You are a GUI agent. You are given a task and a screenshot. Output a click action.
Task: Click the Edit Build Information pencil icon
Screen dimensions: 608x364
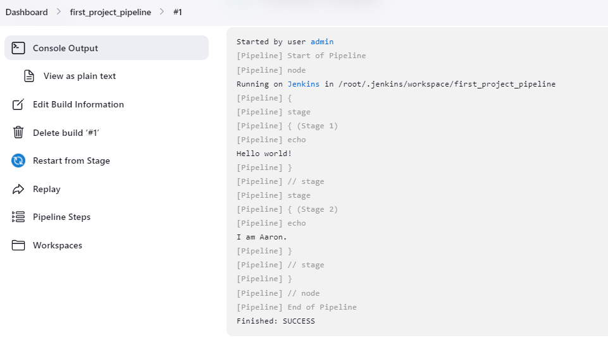(x=18, y=104)
